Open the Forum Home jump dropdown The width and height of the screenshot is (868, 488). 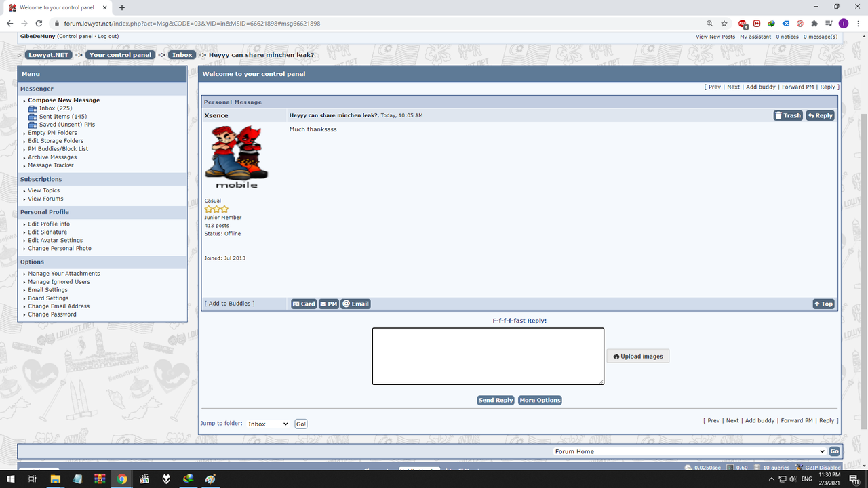690,451
